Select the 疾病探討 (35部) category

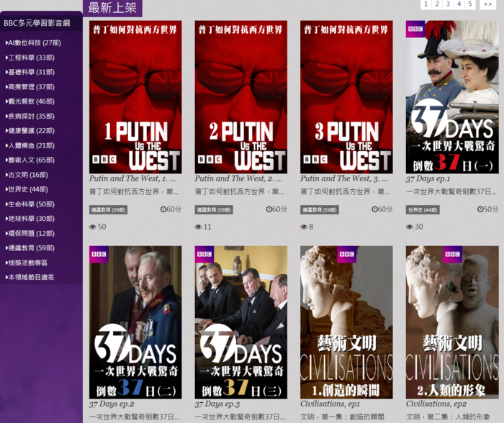[x=30, y=116]
